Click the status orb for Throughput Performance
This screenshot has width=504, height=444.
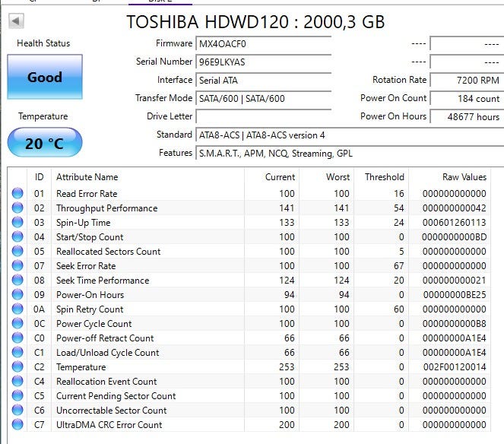[17, 208]
